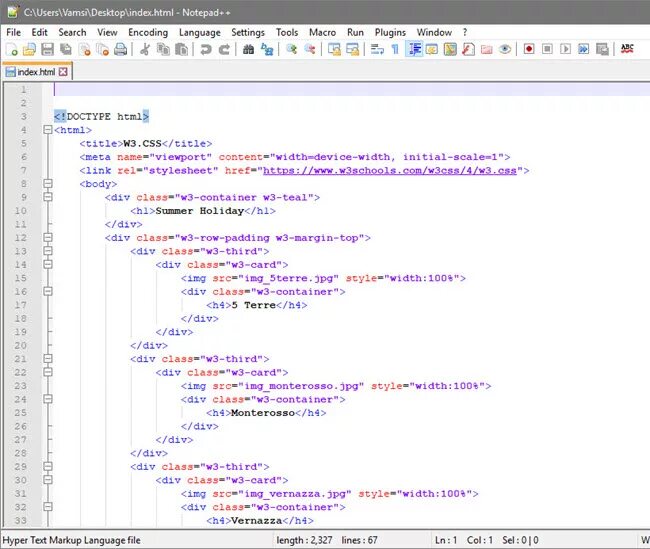Image resolution: width=650 pixels, height=549 pixels.
Task: Redo the last undone action
Action: 224,49
